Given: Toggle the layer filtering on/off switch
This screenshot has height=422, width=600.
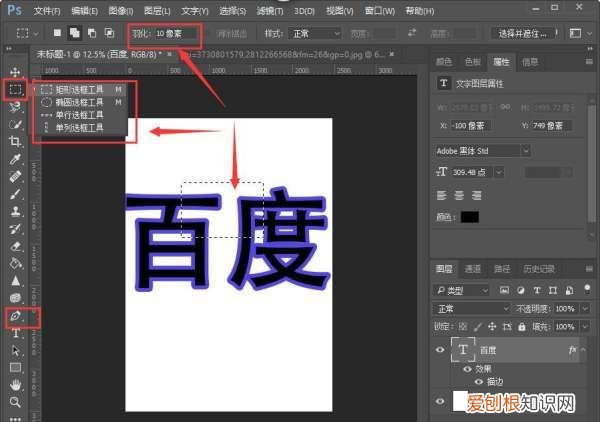Looking at the screenshot, I should coord(587,289).
